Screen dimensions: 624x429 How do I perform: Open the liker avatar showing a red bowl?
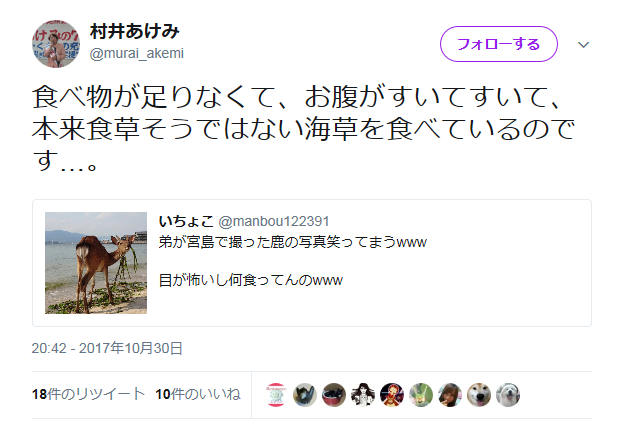(x=334, y=395)
